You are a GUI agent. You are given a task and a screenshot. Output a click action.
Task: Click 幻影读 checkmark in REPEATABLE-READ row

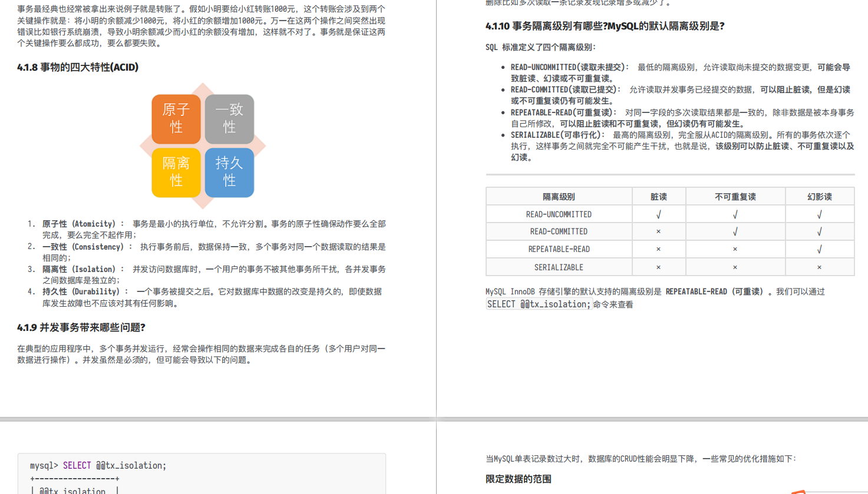pos(820,250)
